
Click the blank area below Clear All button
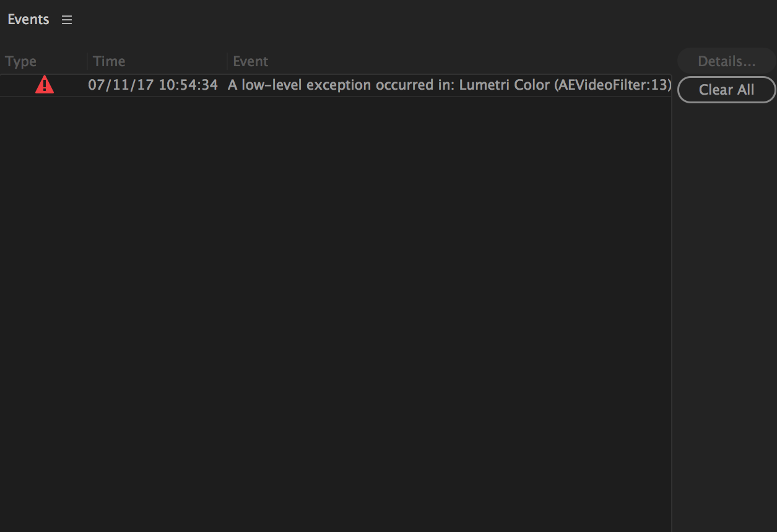coord(725,309)
